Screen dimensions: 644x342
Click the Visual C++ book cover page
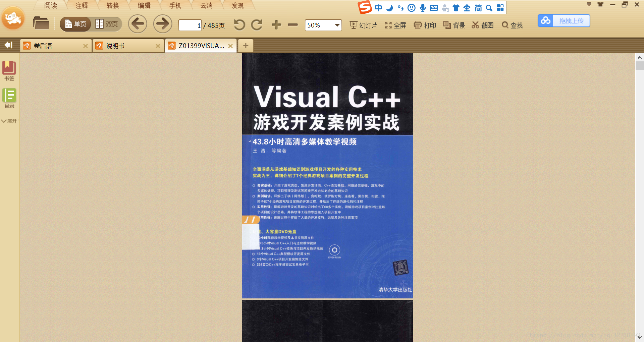coord(327,176)
